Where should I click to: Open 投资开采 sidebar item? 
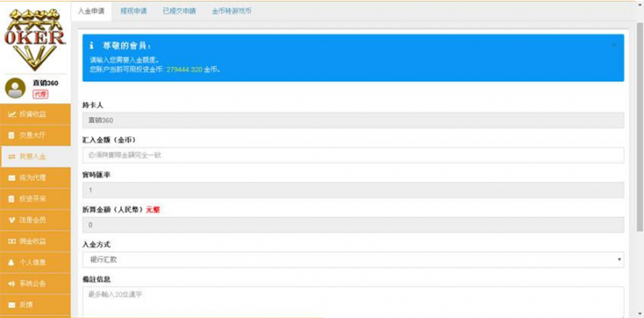coord(36,199)
